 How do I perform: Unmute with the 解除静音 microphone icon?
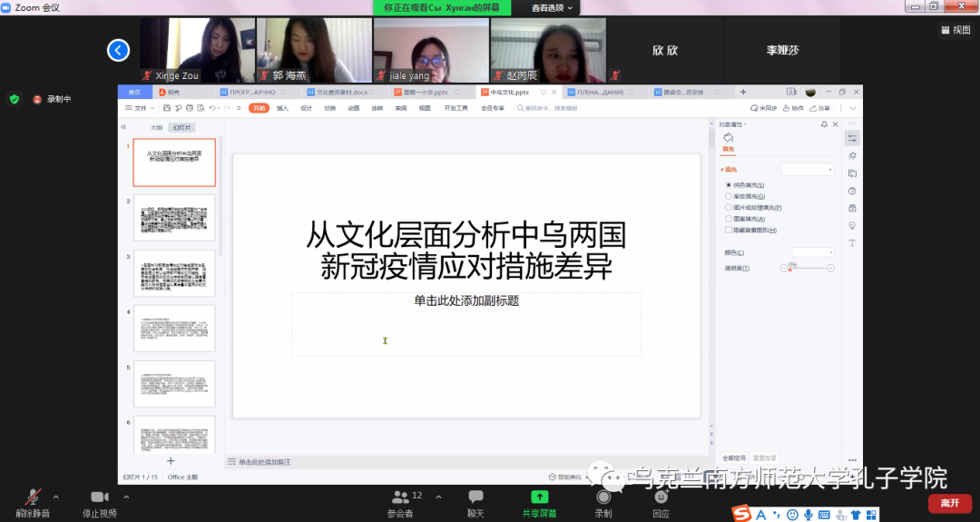[33, 497]
